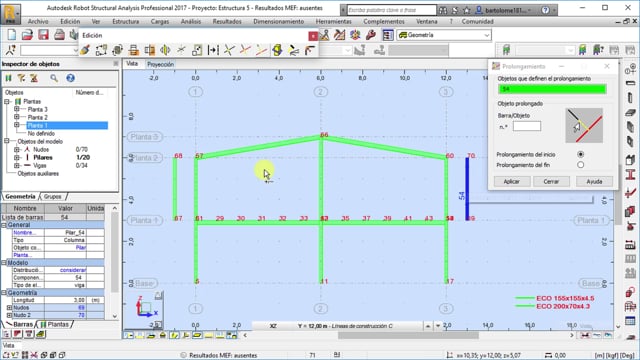This screenshot has height=360, width=640.
Task: Click the magnifier search icon in Inspector
Action: (x=54, y=78)
